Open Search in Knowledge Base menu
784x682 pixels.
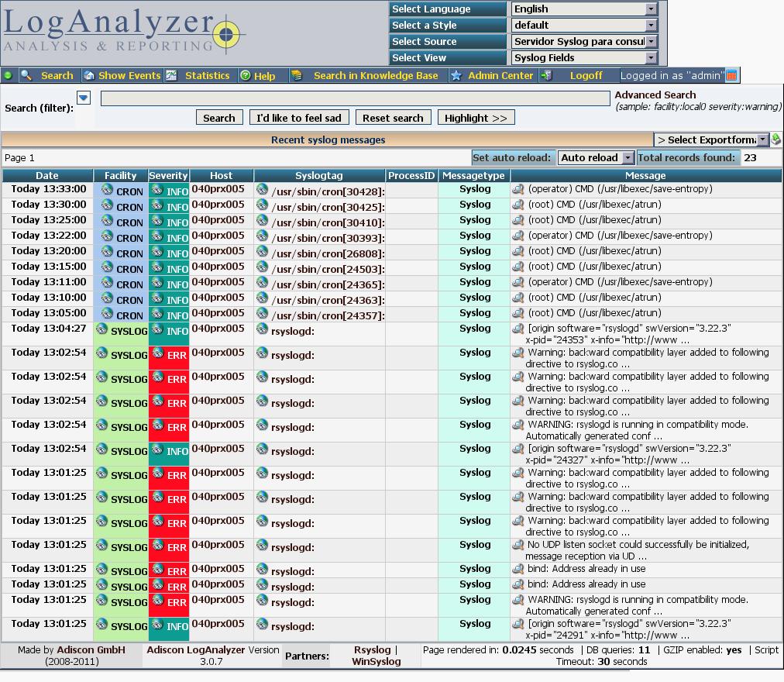(x=375, y=75)
